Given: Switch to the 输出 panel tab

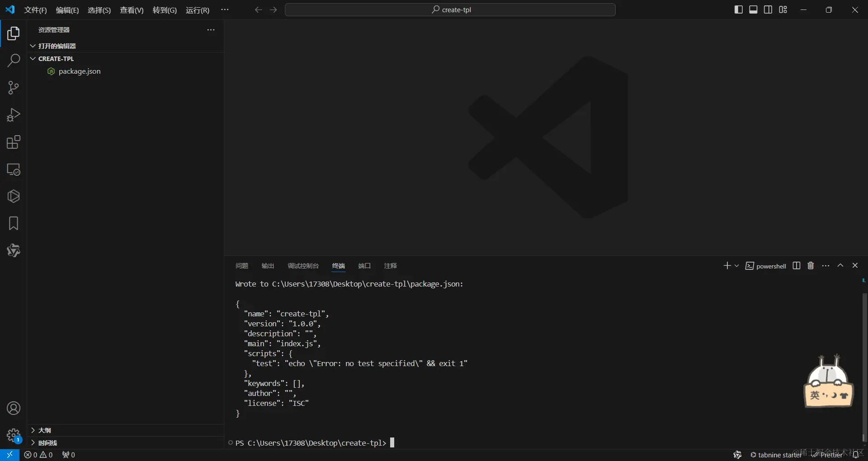Looking at the screenshot, I should [x=268, y=266].
